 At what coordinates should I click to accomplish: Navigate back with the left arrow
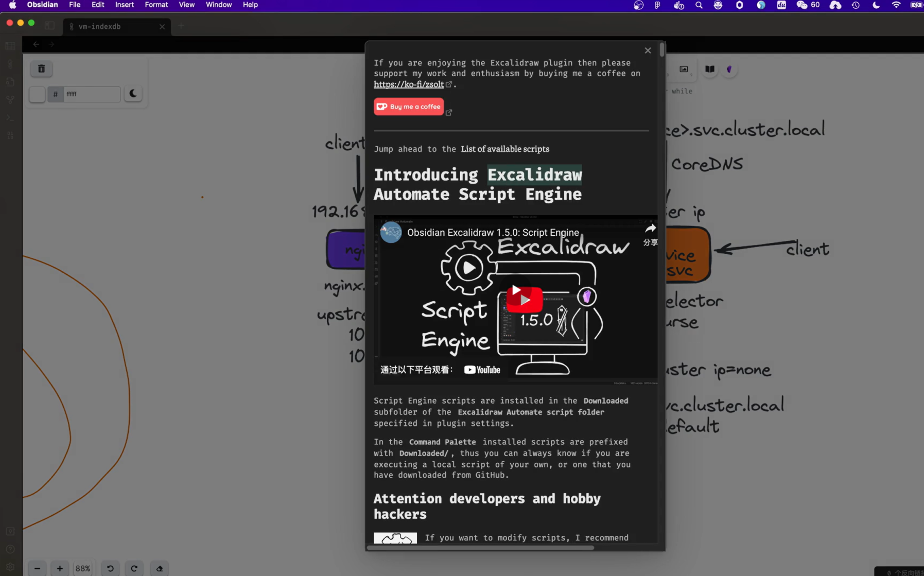[x=36, y=44]
